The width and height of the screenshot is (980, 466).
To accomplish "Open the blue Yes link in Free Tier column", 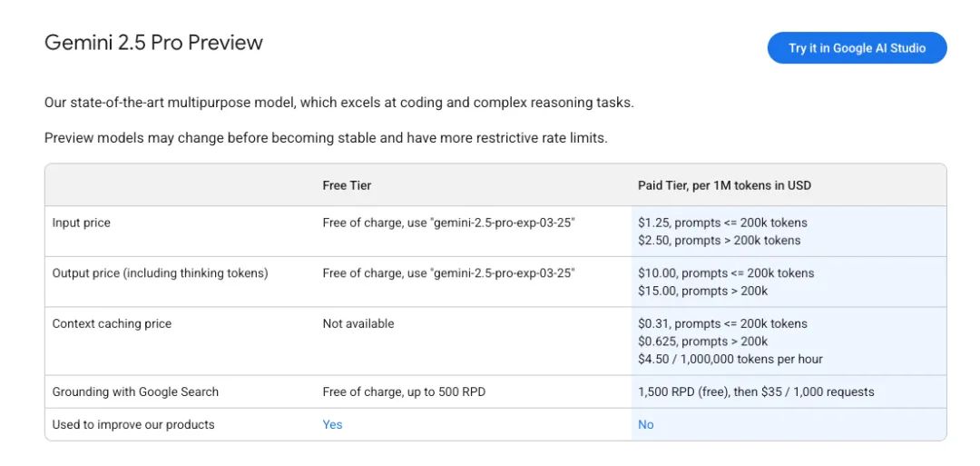I will (332, 424).
